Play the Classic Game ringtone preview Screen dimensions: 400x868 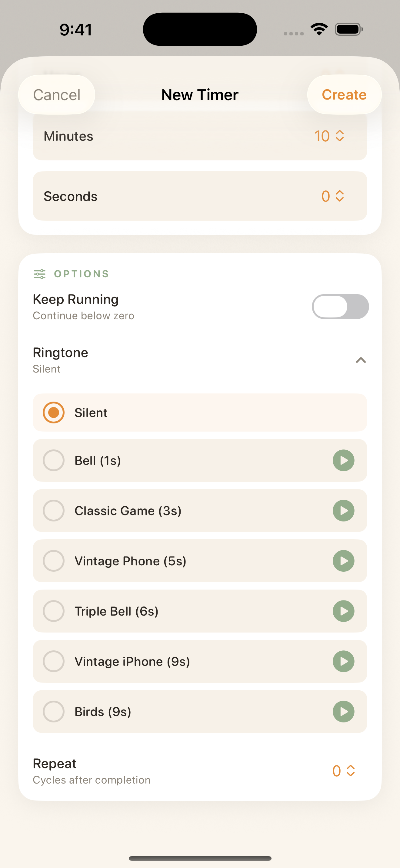click(x=343, y=511)
